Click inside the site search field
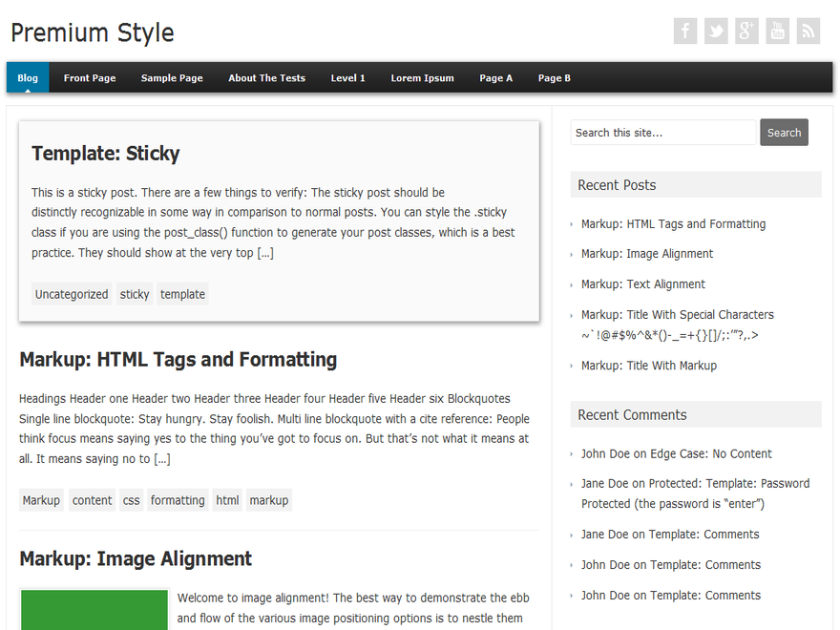The image size is (840, 630). pyautogui.click(x=662, y=132)
